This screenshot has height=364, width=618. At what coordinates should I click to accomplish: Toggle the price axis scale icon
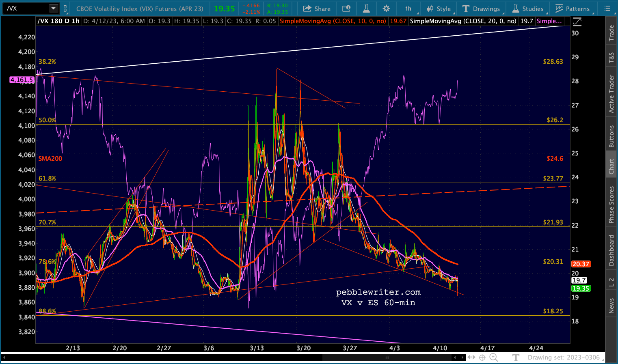[577, 22]
